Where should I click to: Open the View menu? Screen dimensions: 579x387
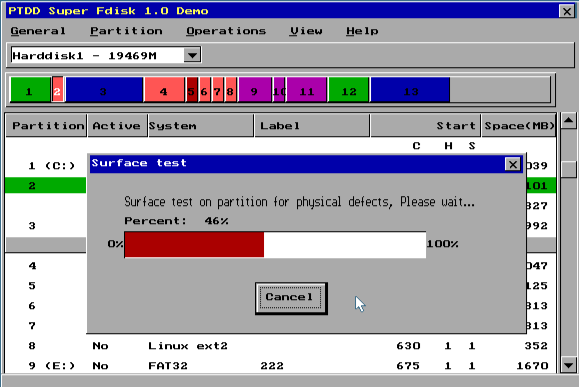(x=306, y=31)
